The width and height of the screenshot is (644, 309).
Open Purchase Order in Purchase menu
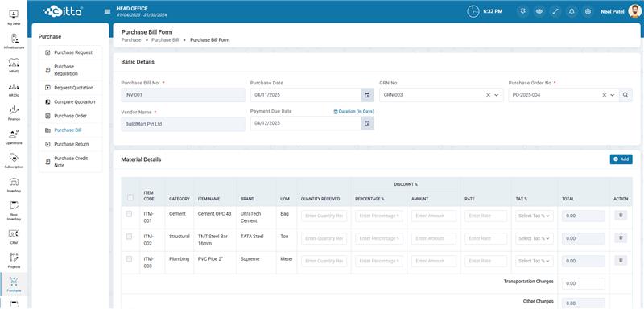(x=70, y=116)
